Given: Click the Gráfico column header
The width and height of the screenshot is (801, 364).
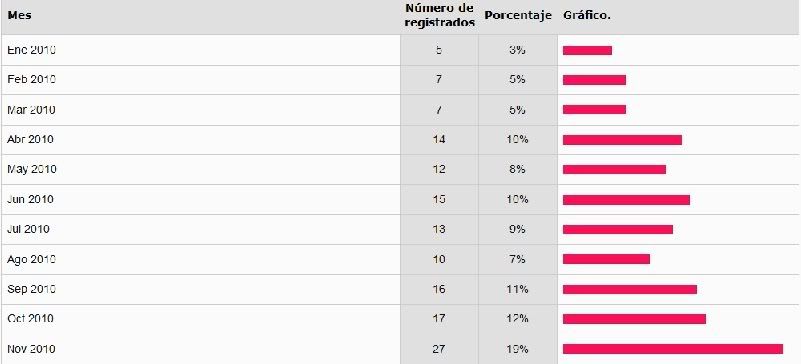Looking at the screenshot, I should [587, 15].
